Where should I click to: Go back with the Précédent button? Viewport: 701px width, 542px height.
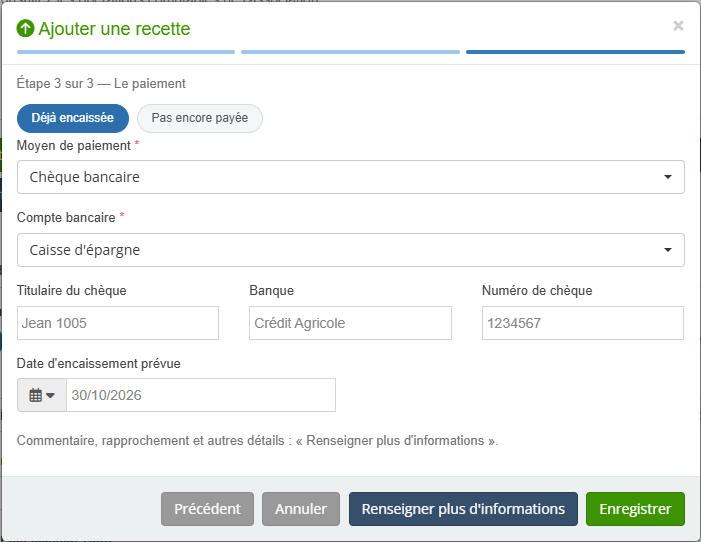click(x=207, y=509)
